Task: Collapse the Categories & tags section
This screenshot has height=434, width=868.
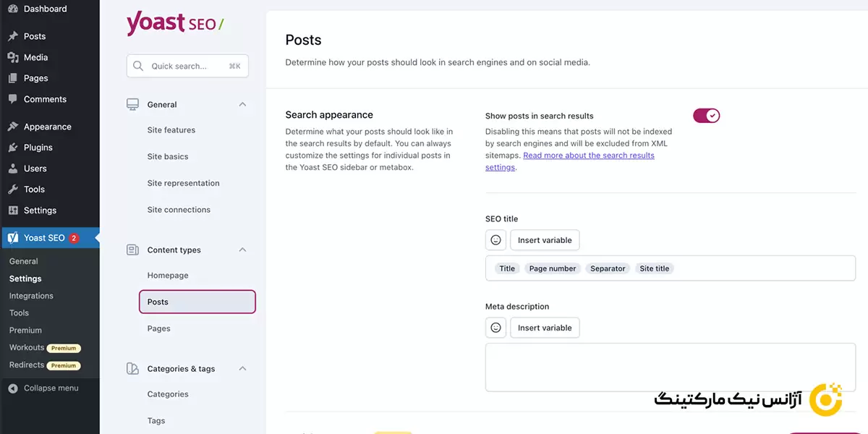Action: (x=242, y=369)
